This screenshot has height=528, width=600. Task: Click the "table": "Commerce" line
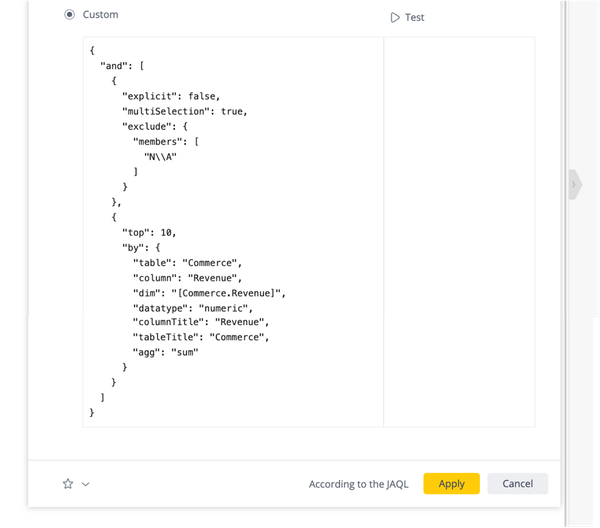187,262
